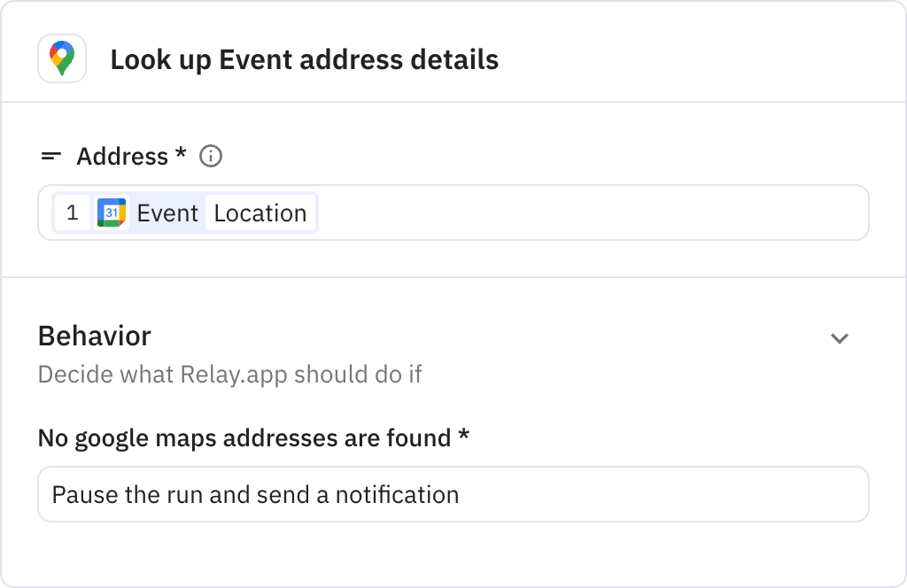Click the Behavior section header

[93, 337]
